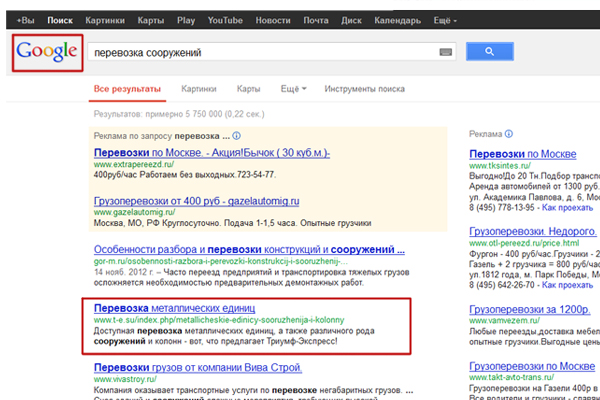Open 'Почта' in the top bar
600x400 pixels.
(x=316, y=20)
